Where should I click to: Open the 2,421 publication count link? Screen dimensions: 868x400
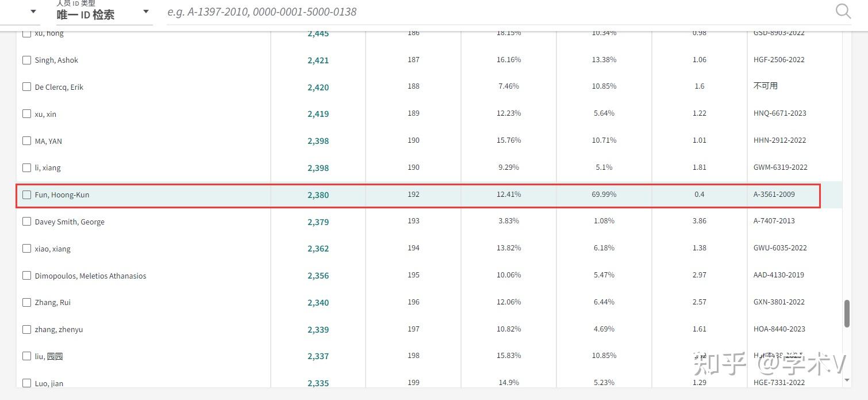coord(318,60)
